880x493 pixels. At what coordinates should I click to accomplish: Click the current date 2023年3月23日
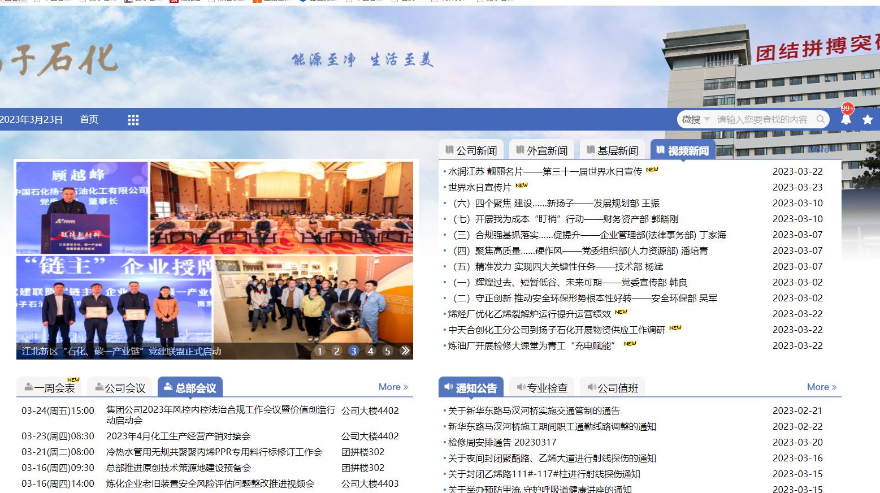31,120
